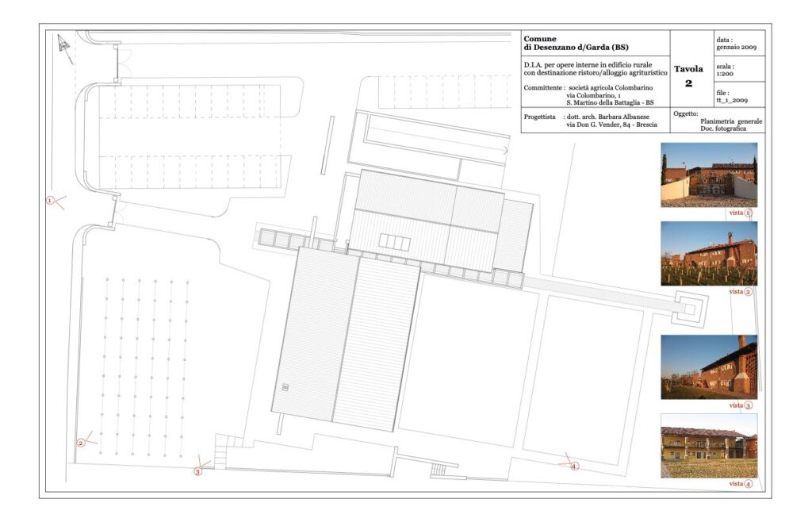Click the staircase symbol at the plan bottom

(439, 470)
